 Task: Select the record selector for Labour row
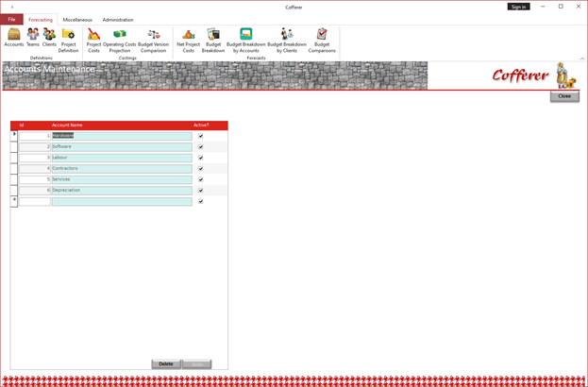tap(14, 158)
